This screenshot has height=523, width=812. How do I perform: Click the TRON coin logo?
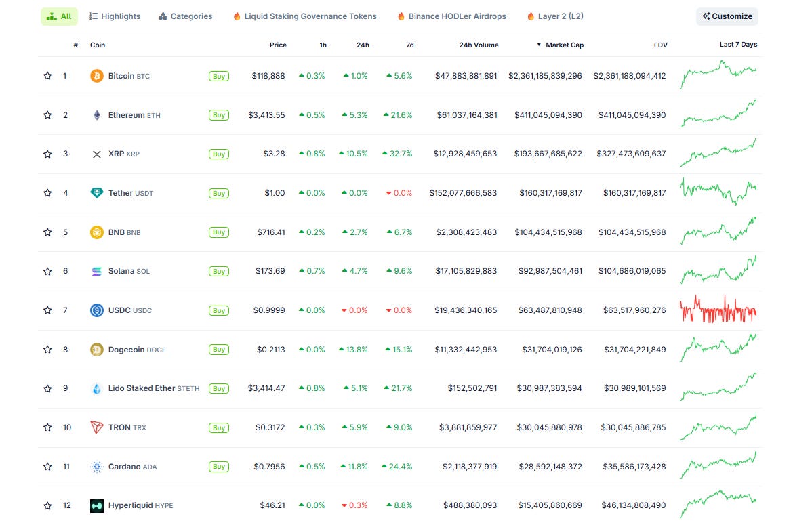(97, 427)
